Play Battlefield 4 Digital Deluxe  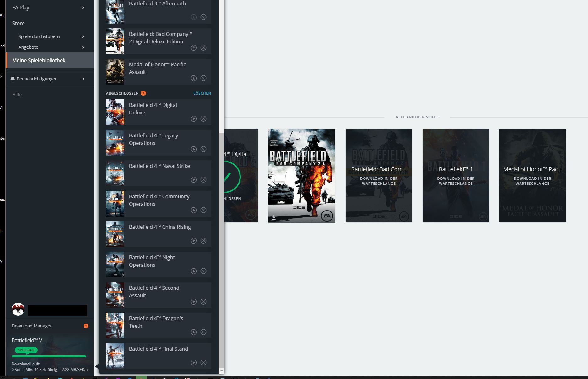pos(194,118)
